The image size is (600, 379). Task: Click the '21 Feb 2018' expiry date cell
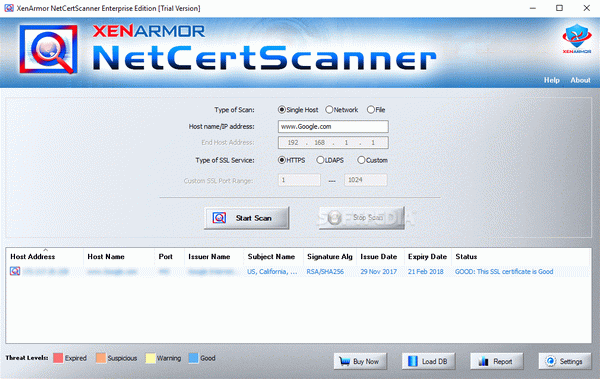(x=426, y=272)
